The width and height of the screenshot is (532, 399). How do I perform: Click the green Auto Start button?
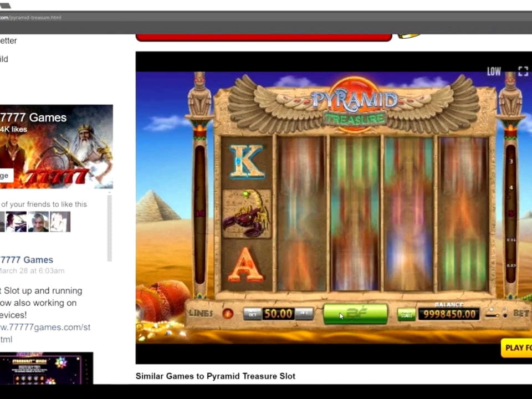(x=406, y=314)
